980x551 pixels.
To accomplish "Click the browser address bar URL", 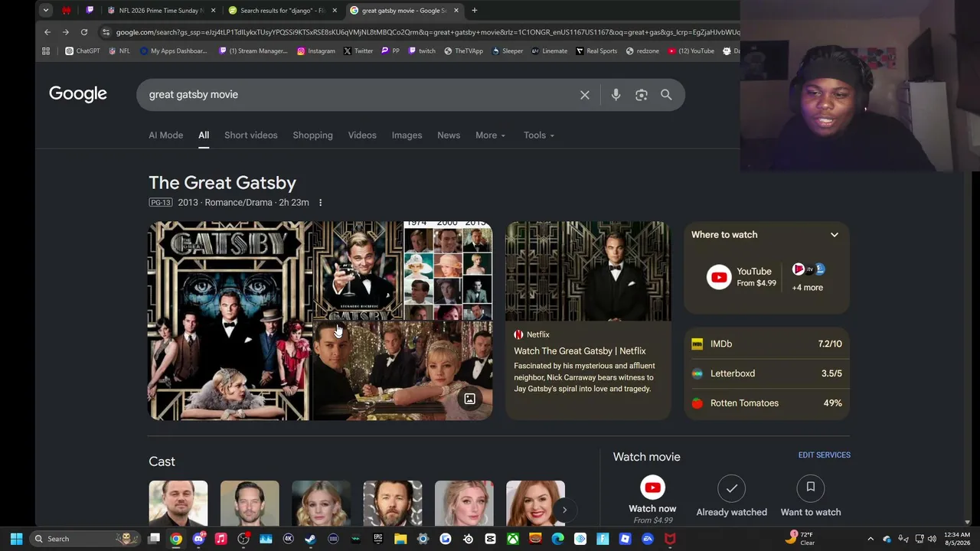I will tap(427, 32).
